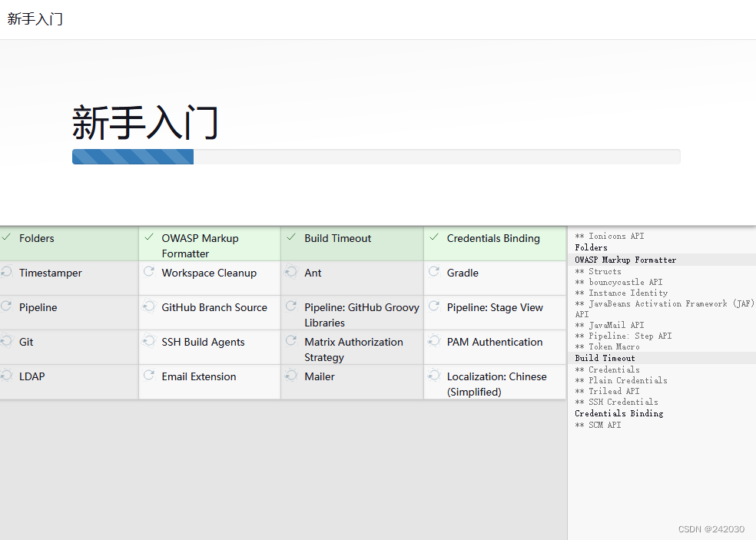
Task: Click '** Instance Identity' log entry
Action: click(621, 293)
